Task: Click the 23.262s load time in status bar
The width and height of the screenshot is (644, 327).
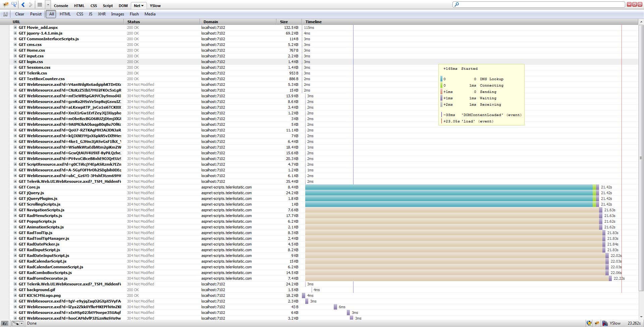Action: (634, 323)
